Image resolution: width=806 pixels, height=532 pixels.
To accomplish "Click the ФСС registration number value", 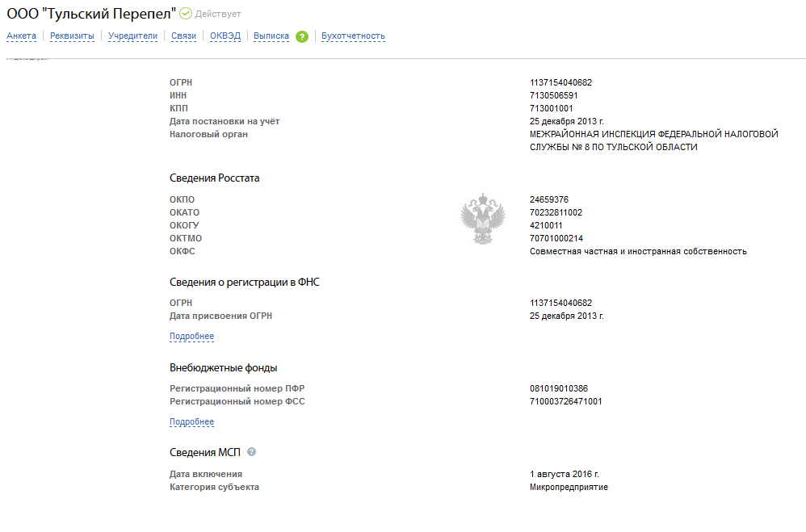I will tap(565, 401).
